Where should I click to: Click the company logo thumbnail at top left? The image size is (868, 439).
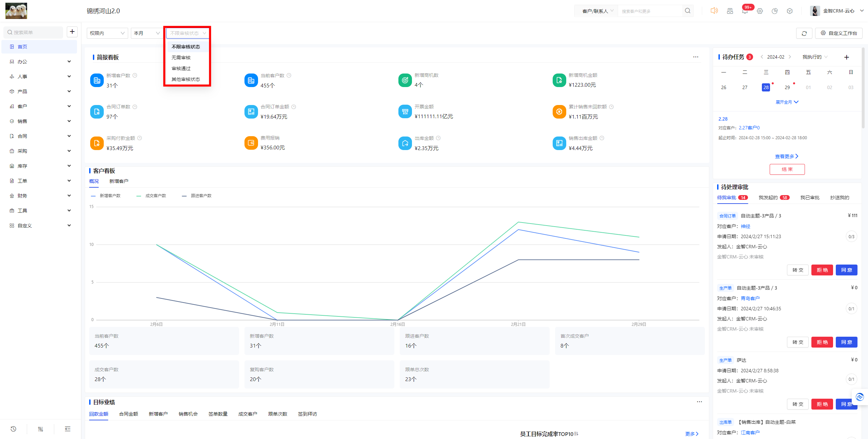(16, 11)
